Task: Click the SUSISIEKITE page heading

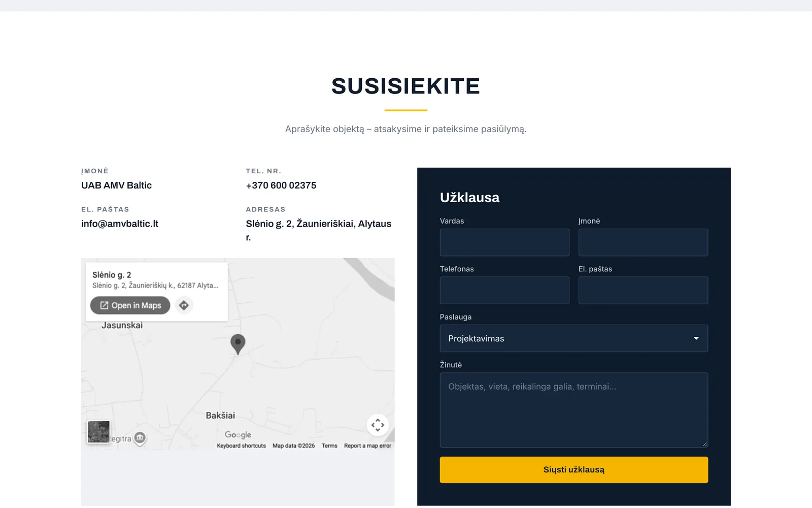Action: point(406,86)
